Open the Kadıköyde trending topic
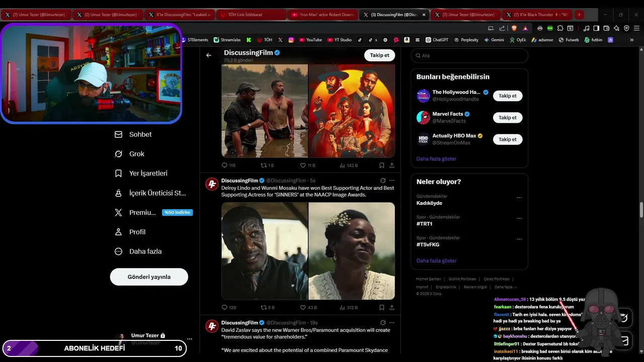Screen dimensions: 644x362 pos(429,203)
